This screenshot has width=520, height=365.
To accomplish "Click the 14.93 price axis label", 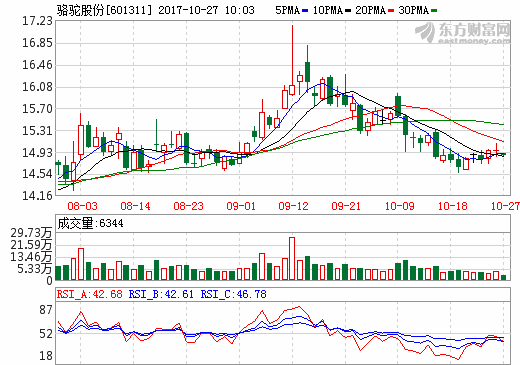I will (37, 152).
